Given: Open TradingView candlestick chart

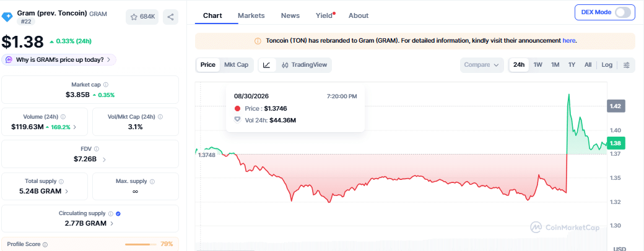Looking at the screenshot, I should (x=304, y=65).
